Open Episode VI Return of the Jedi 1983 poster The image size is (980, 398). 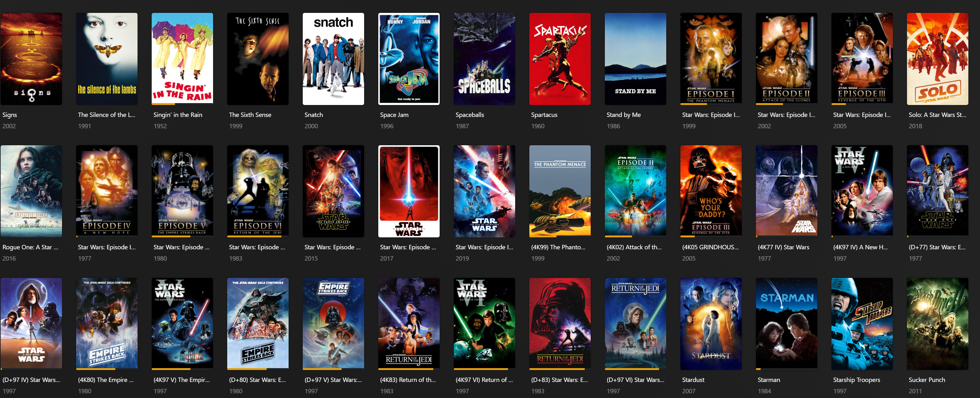pyautogui.click(x=257, y=191)
